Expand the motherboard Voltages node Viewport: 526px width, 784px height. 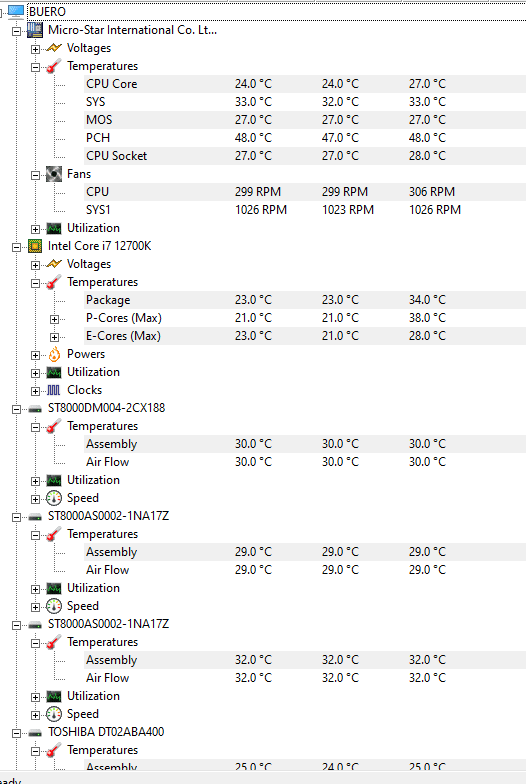click(x=35, y=49)
